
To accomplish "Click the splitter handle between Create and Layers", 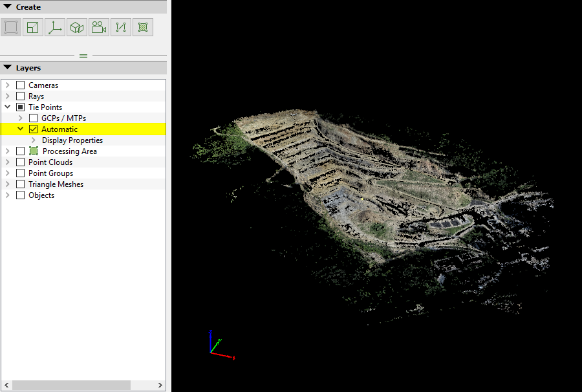I will (83, 56).
